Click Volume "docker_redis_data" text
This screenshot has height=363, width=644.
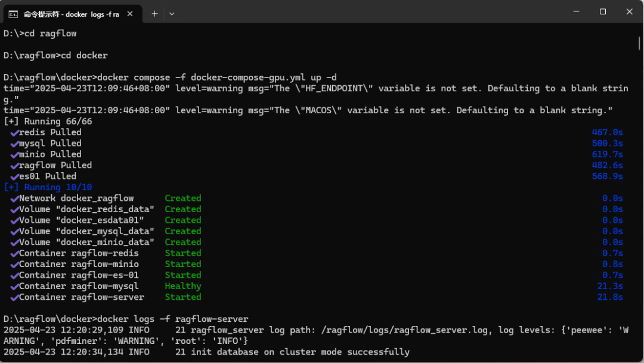(x=86, y=209)
